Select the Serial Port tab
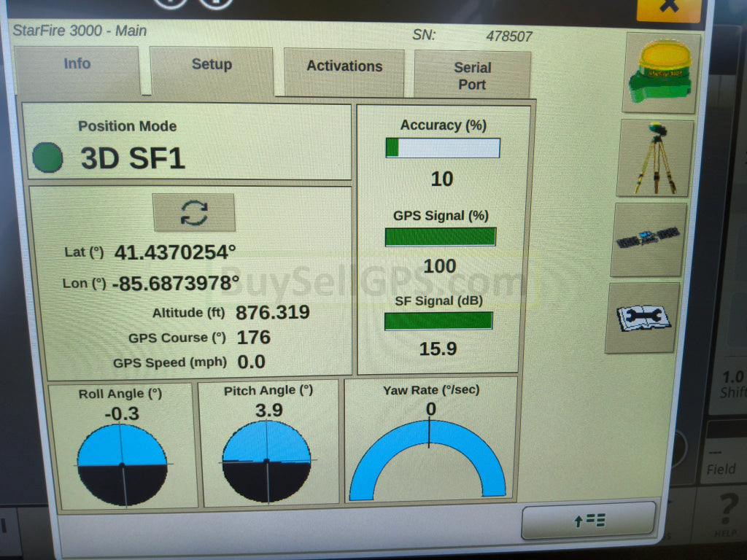Viewport: 747px width, 560px height. coord(472,75)
